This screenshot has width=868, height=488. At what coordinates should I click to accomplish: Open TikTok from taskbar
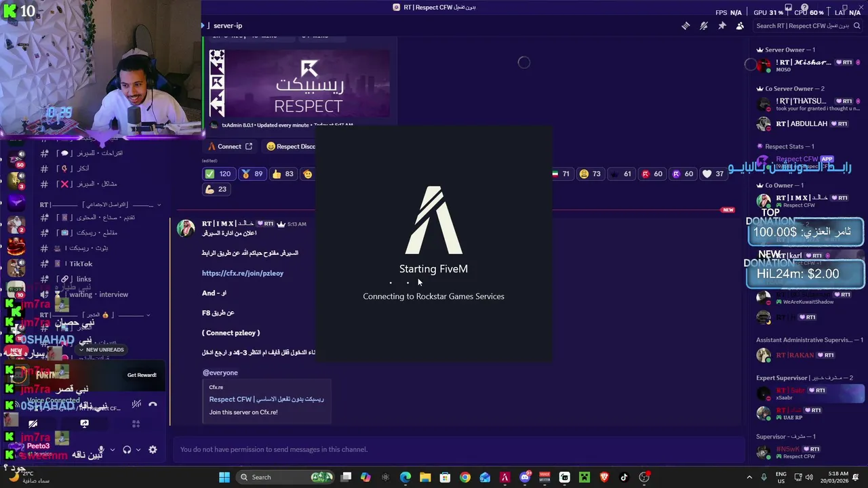(x=624, y=477)
